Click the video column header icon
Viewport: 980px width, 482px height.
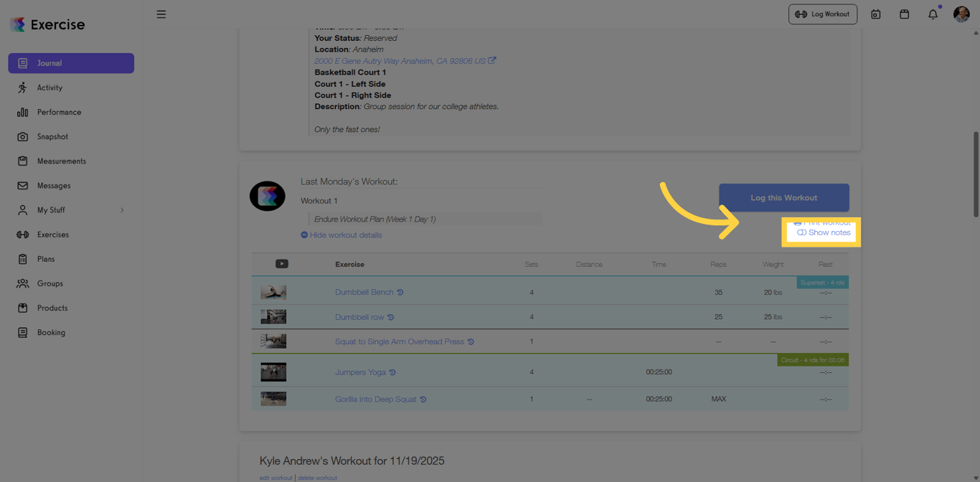point(282,264)
